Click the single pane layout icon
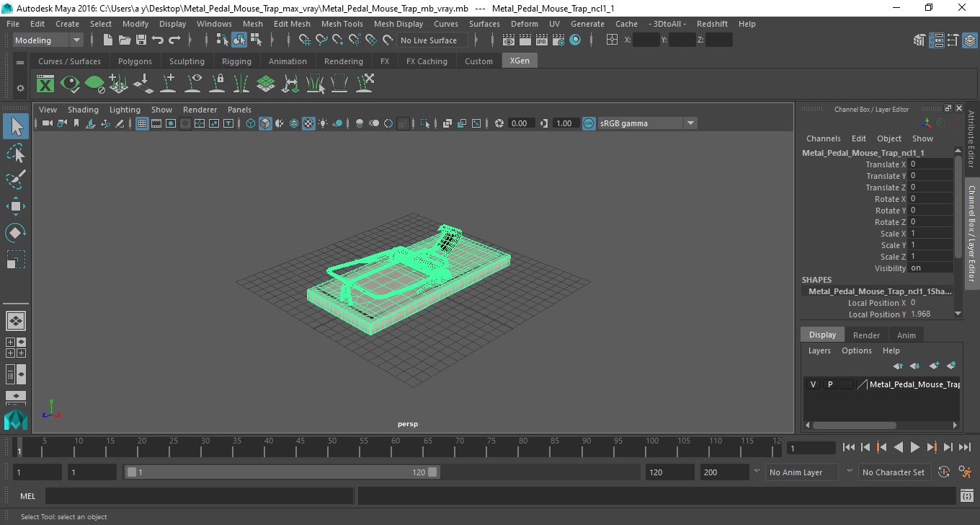Image resolution: width=980 pixels, height=525 pixels. click(16, 320)
